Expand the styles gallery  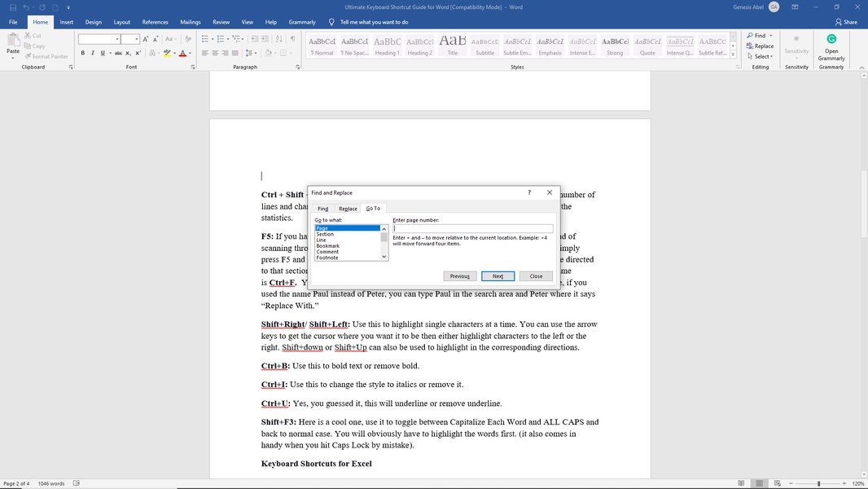coord(733,55)
